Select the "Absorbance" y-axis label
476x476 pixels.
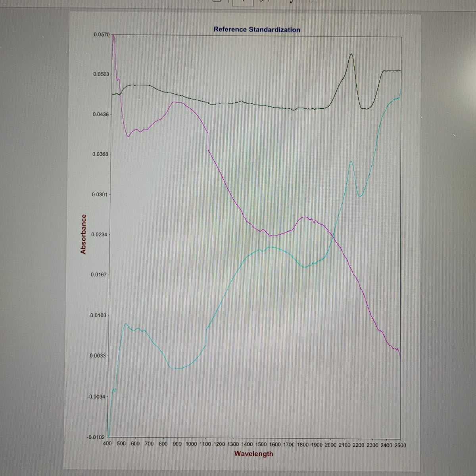click(x=83, y=234)
